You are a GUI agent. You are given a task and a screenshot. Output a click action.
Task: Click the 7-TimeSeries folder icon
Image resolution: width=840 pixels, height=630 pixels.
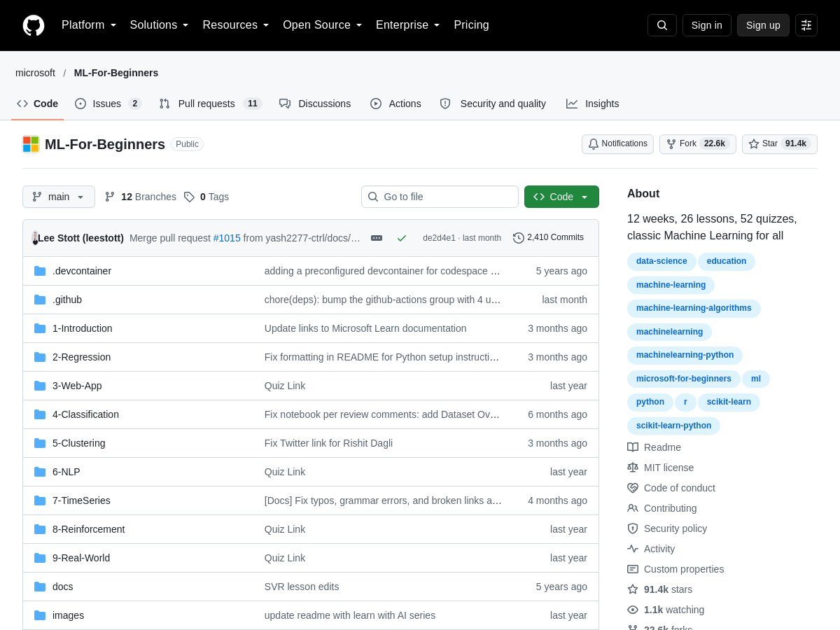click(40, 500)
